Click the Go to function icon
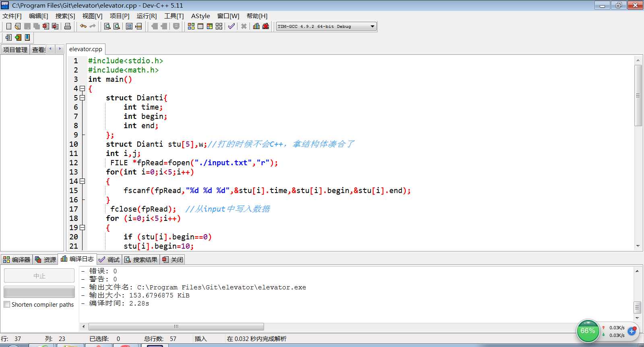The image size is (644, 347). click(x=129, y=26)
